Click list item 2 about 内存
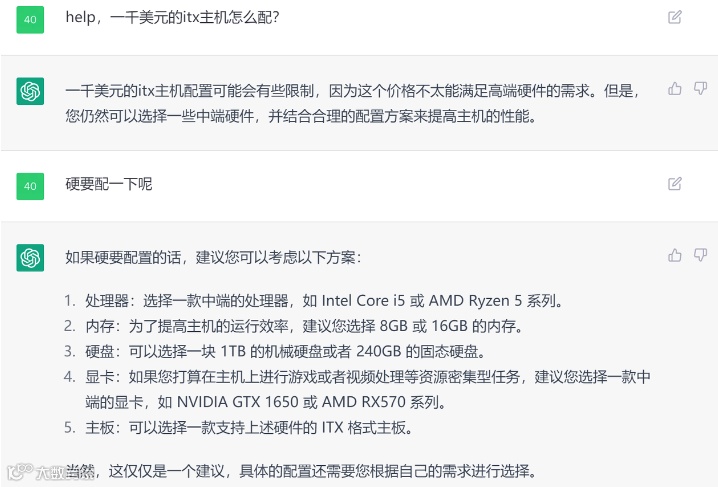718x487 pixels. pyautogui.click(x=294, y=326)
